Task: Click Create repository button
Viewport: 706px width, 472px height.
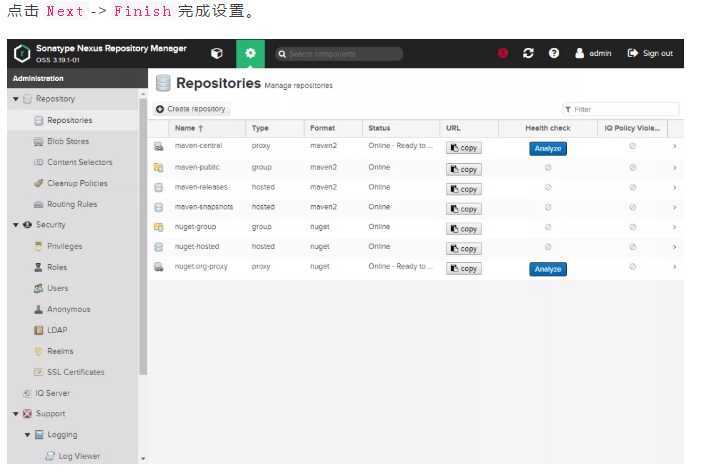Action: tap(191, 109)
